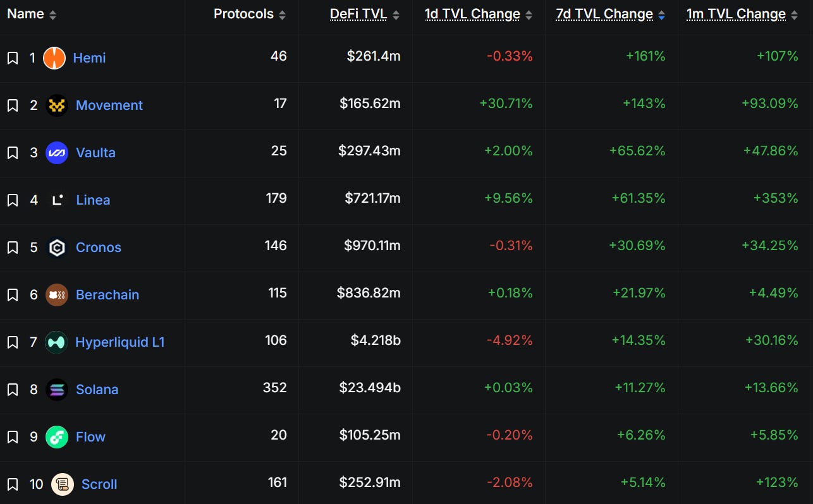Click the Movement chain logo icon
This screenshot has width=813, height=504.
pos(57,105)
